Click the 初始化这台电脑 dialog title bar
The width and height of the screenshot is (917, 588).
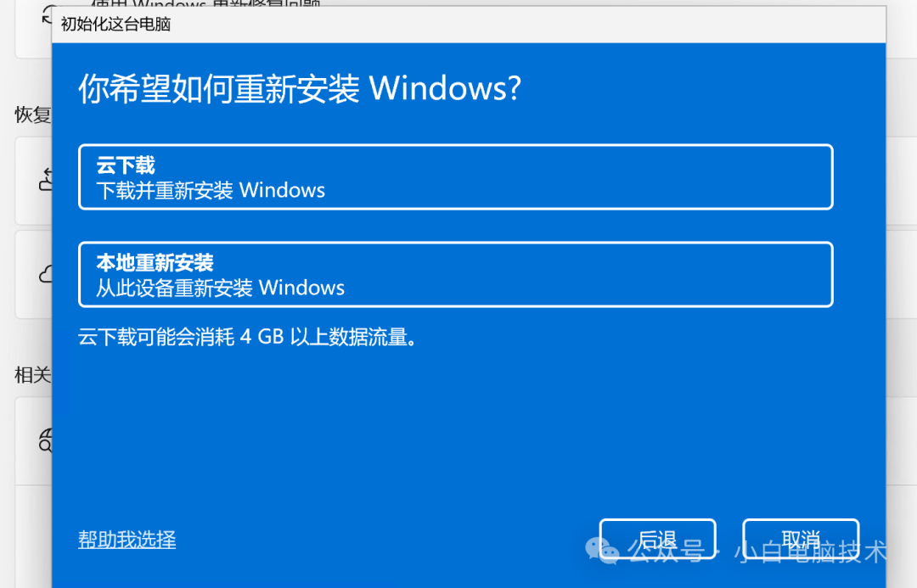click(x=469, y=25)
